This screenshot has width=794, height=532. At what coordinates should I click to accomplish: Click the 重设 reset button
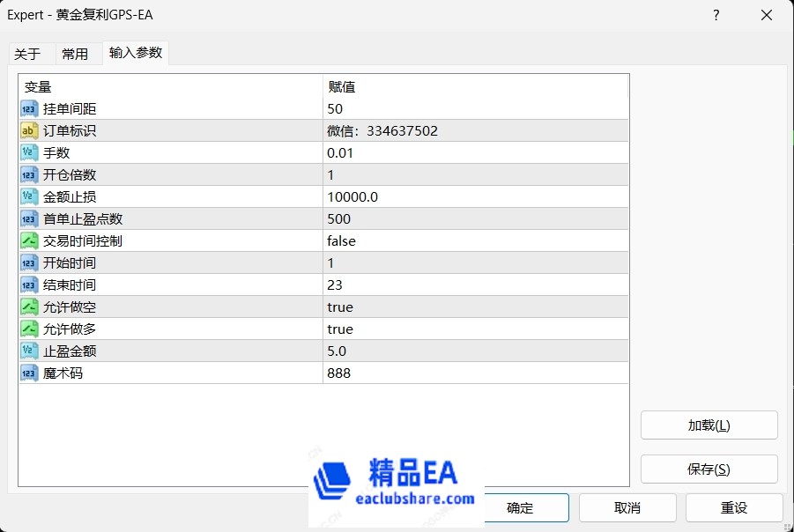point(733,507)
